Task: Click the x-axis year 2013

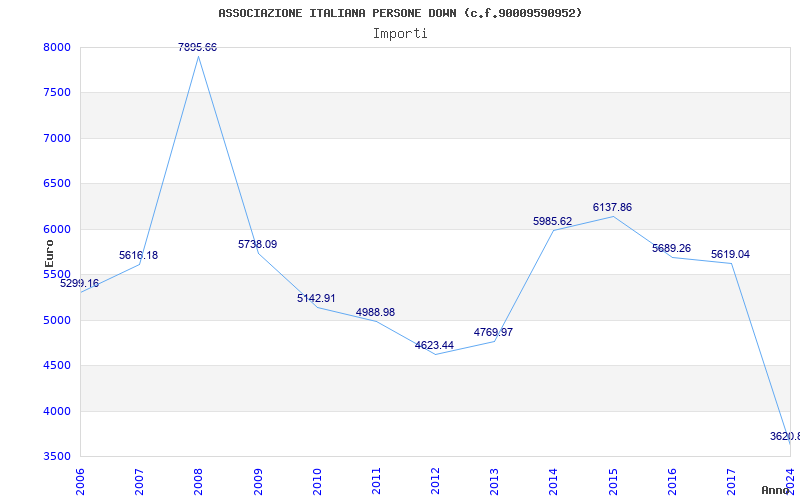Action: (494, 481)
